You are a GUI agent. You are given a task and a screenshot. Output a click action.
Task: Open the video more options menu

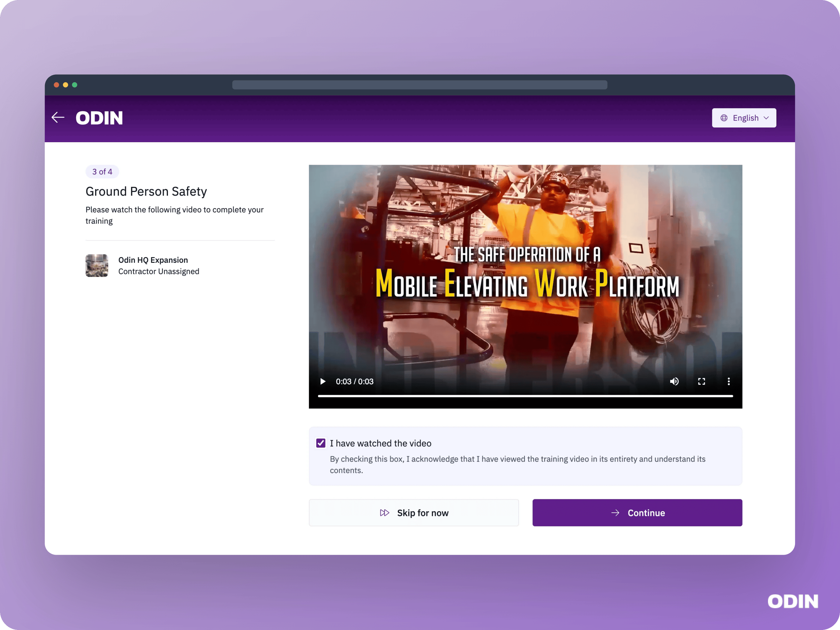click(x=728, y=381)
